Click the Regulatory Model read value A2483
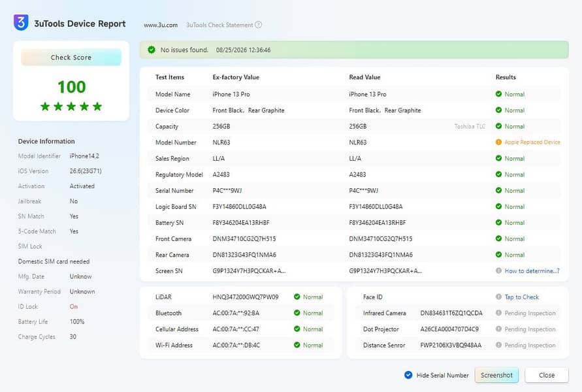The height and width of the screenshot is (392, 582). 357,174
